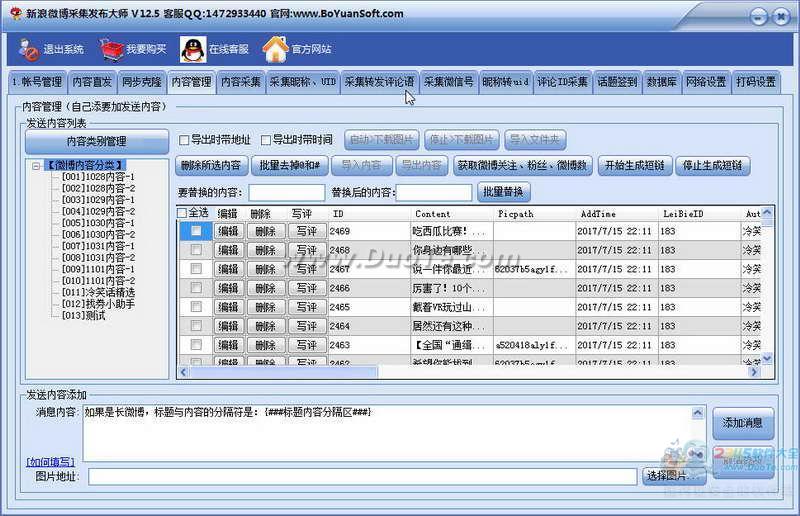Select tree item [001]1028内容-1
The width and height of the screenshot is (800, 516).
(x=98, y=177)
